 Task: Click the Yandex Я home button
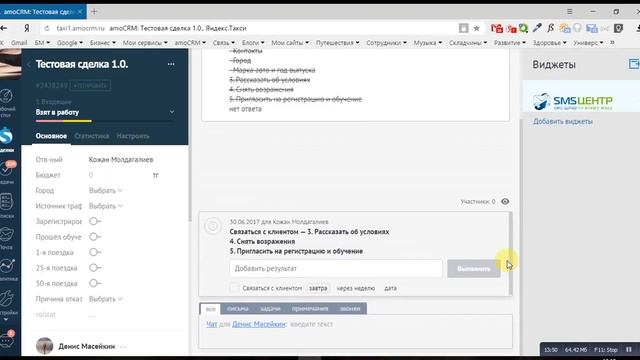coord(27,28)
